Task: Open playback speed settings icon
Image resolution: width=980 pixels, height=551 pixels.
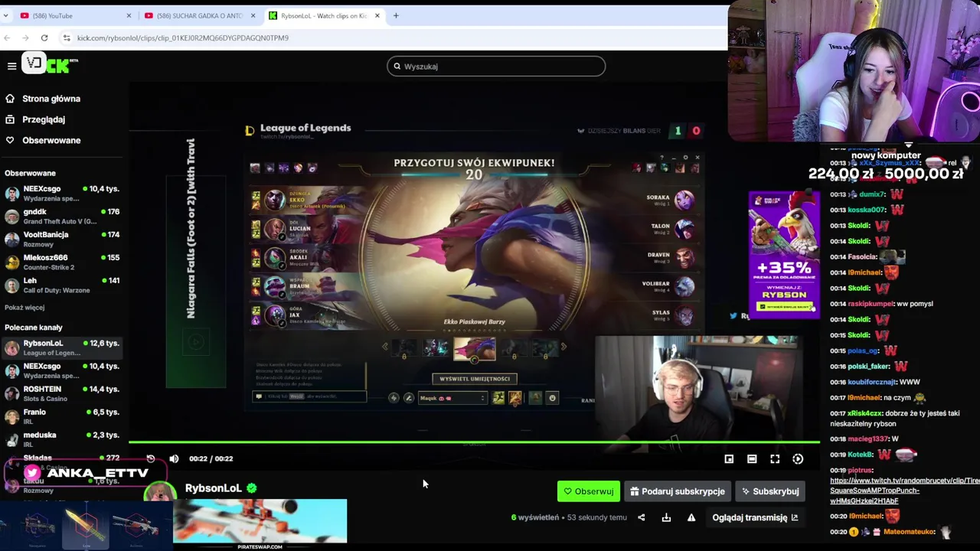Action: pyautogui.click(x=798, y=458)
